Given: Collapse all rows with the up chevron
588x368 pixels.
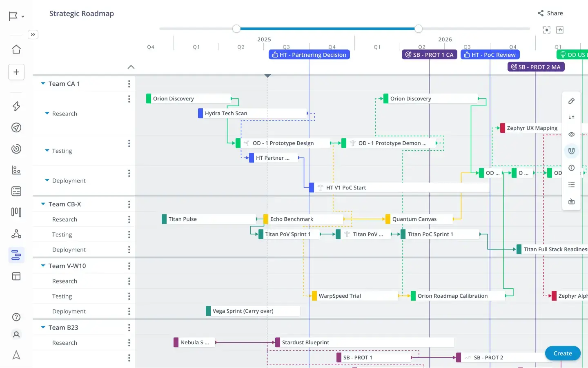Looking at the screenshot, I should point(131,67).
